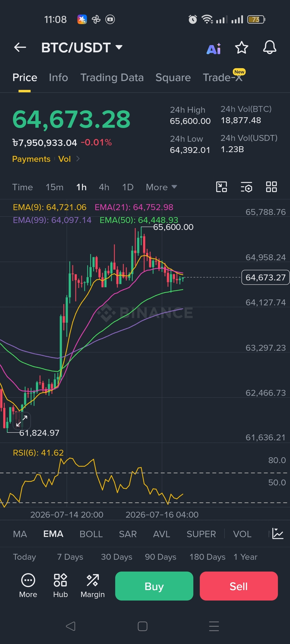Open Margin trading icon
The image size is (290, 644).
[93, 586]
